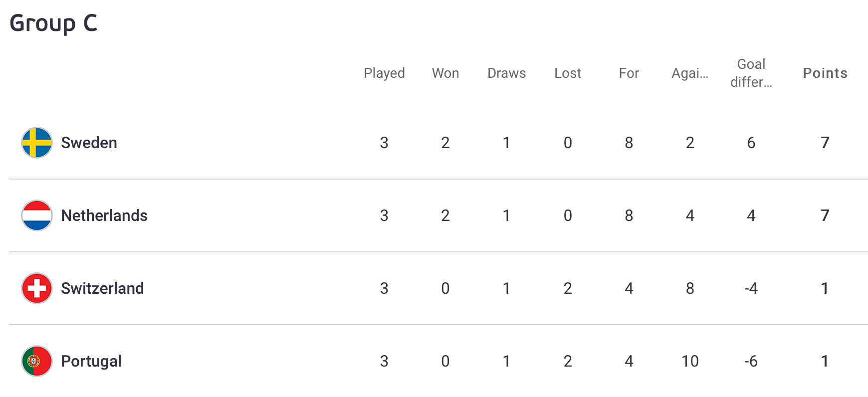
Task: Click the Sweden flag icon
Action: (x=37, y=143)
